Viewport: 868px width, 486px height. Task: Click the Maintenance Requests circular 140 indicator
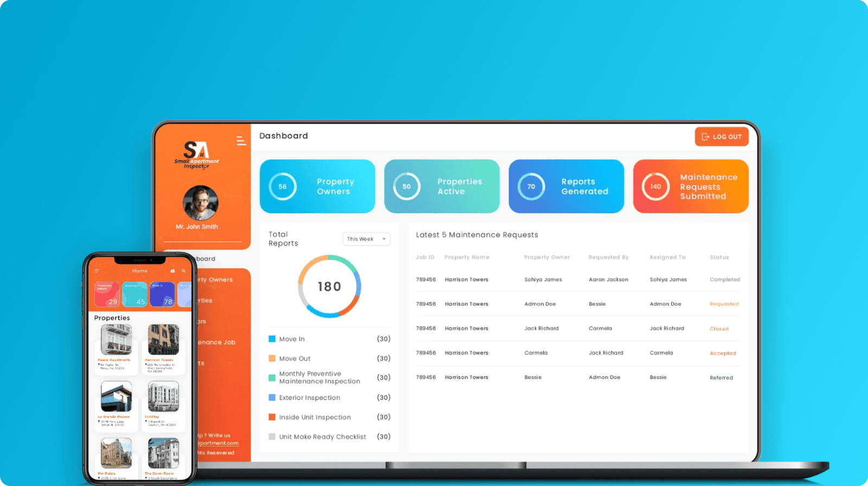(x=655, y=187)
